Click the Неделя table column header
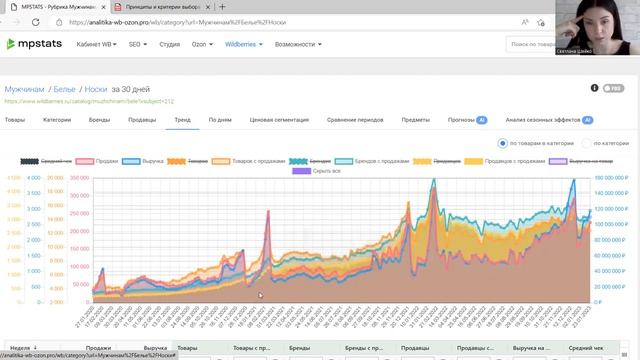The height and width of the screenshot is (360, 640). [20, 348]
